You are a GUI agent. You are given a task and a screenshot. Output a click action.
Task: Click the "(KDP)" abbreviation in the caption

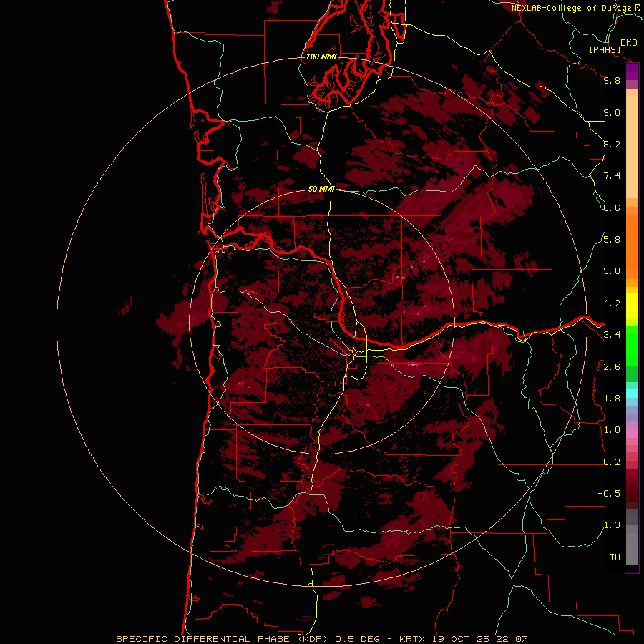pyautogui.click(x=313, y=639)
